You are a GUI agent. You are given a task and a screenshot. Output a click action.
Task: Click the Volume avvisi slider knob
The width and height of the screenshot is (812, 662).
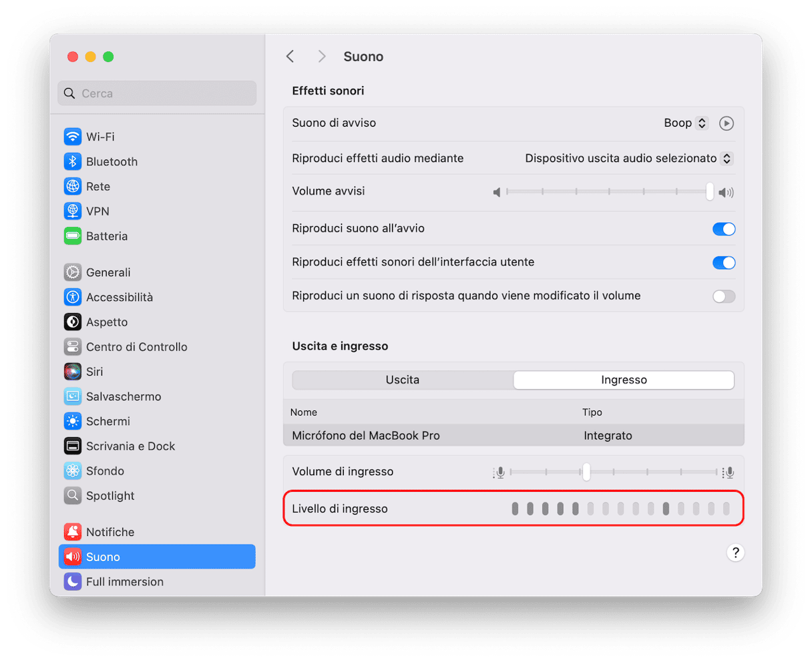pos(710,192)
